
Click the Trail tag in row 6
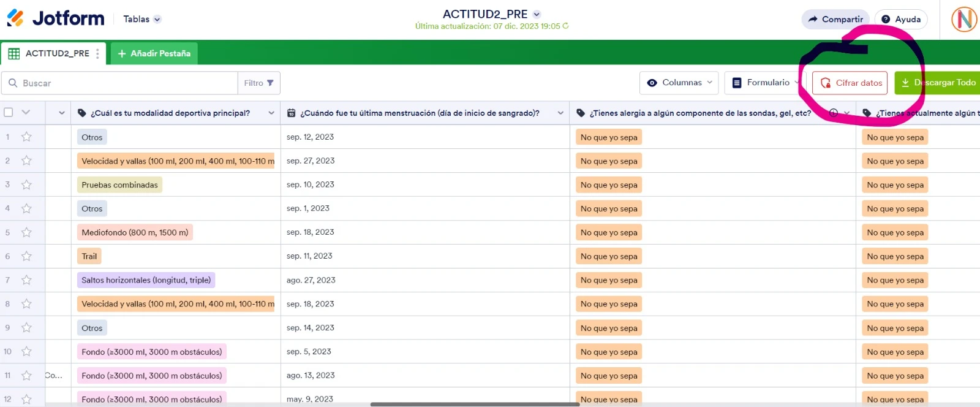[89, 257]
